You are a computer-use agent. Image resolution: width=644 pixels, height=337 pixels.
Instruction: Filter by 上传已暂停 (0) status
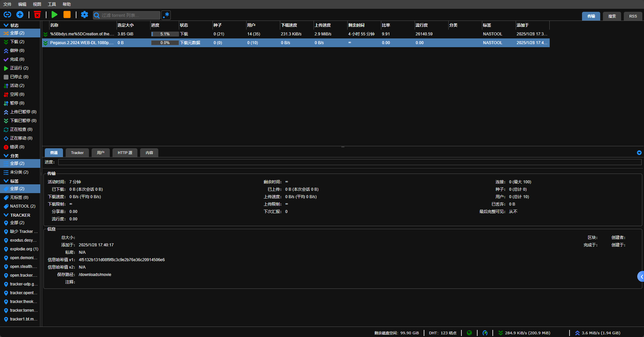20,112
